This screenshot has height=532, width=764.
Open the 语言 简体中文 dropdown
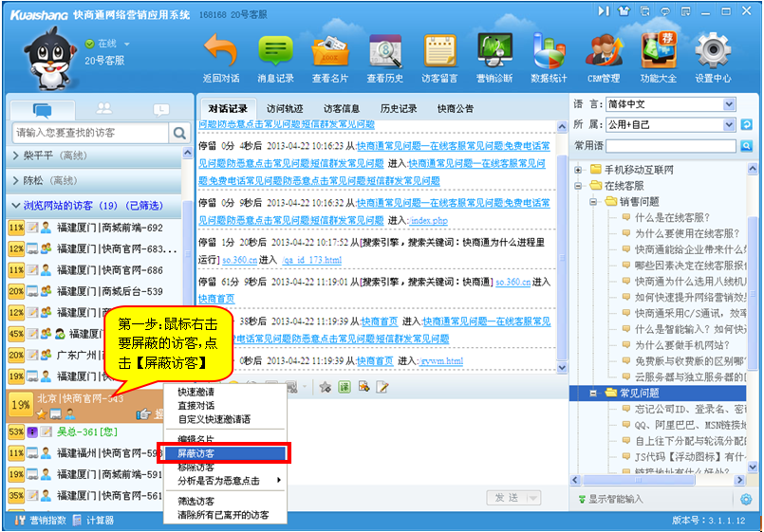pyautogui.click(x=729, y=104)
